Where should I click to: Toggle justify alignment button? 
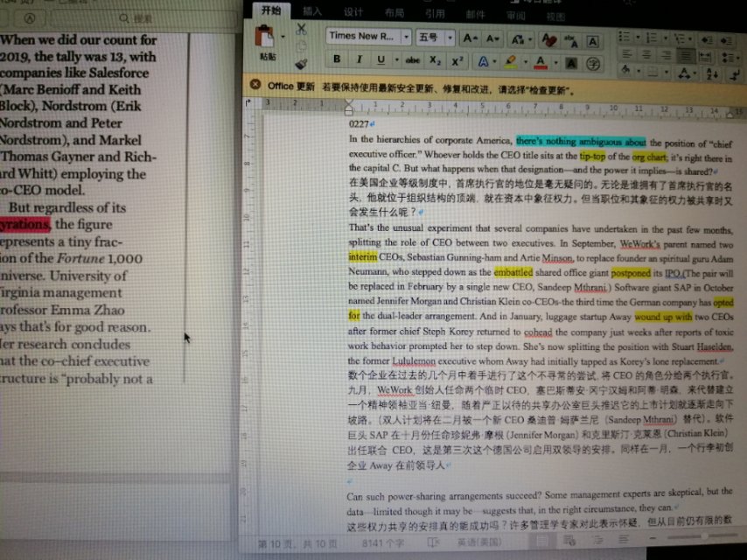(685, 57)
